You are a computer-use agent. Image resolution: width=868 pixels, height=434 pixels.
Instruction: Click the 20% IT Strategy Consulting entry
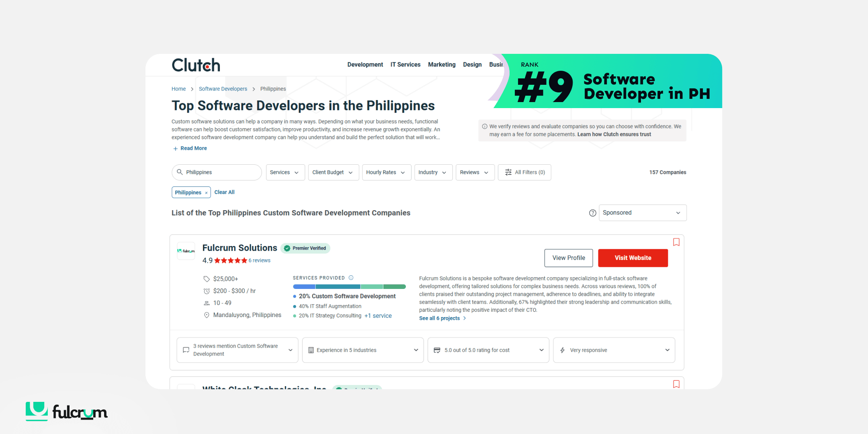pos(330,316)
